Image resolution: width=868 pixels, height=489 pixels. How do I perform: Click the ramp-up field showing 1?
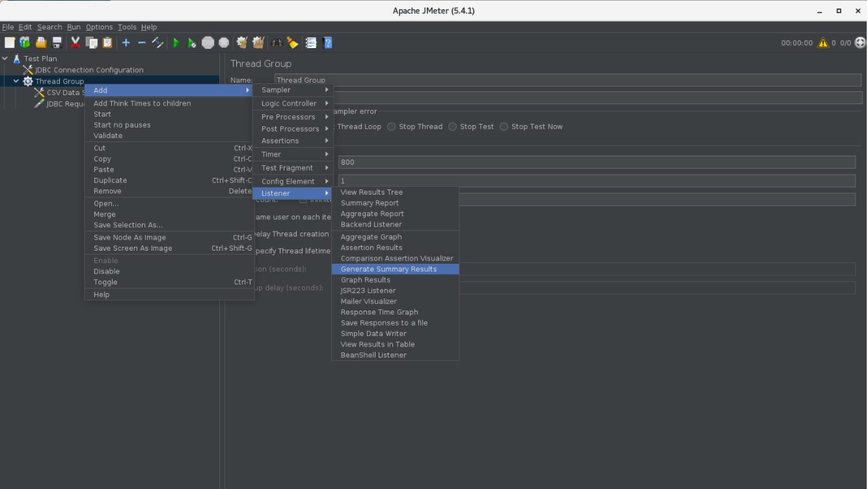click(597, 180)
